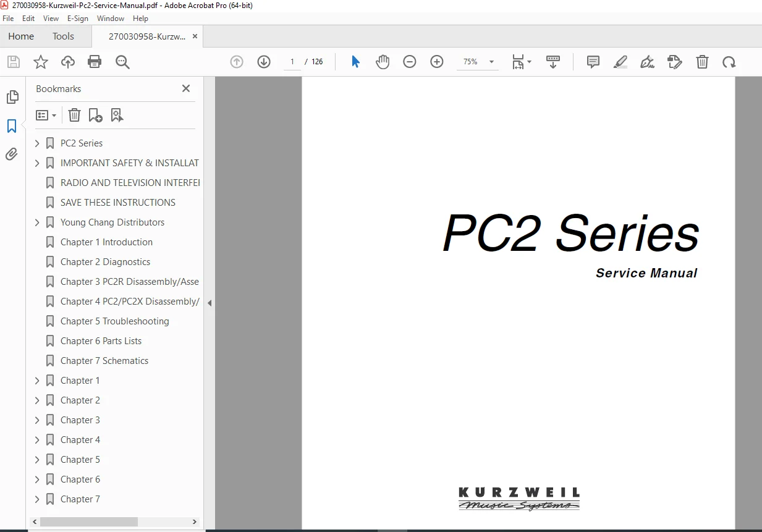Open the Edit PDF tool icon
This screenshot has height=532, width=762.
click(x=674, y=62)
